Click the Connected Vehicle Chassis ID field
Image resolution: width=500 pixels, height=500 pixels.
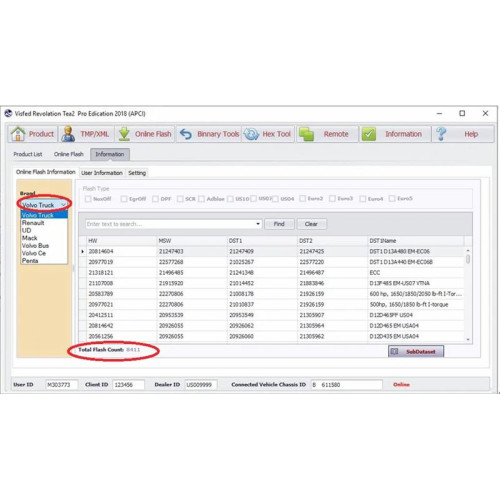pos(346,385)
